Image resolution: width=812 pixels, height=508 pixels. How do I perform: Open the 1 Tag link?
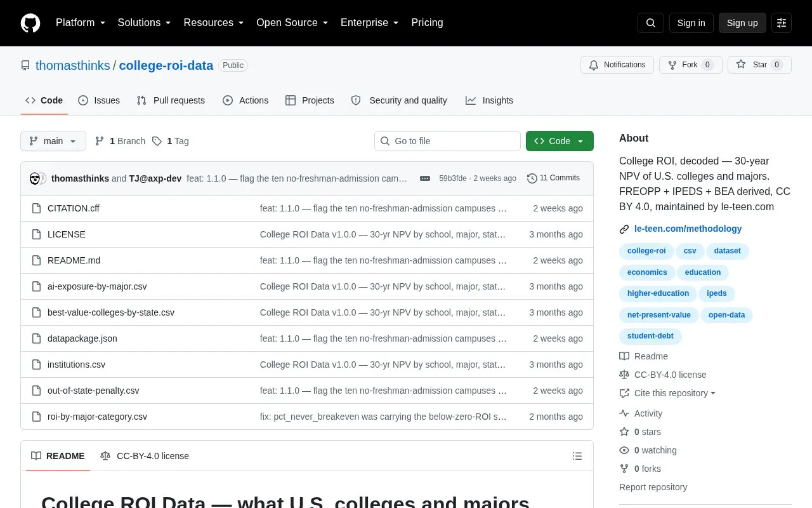[x=170, y=141]
